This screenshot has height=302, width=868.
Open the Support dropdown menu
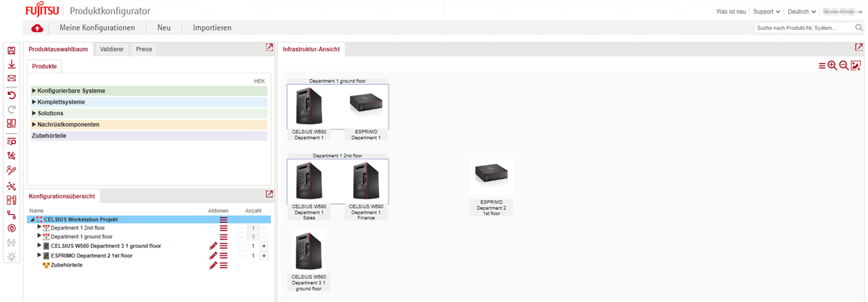tap(767, 12)
